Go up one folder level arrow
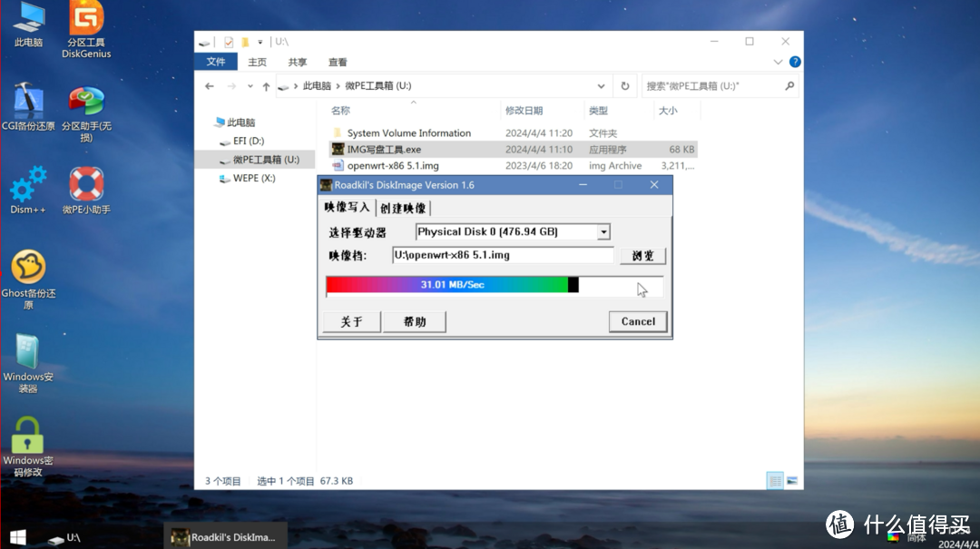980x549 pixels. [266, 86]
